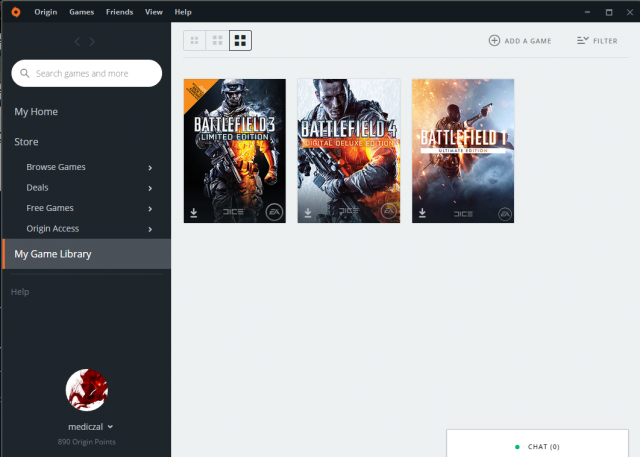
Task: Click the Search games and more field
Action: click(x=87, y=73)
